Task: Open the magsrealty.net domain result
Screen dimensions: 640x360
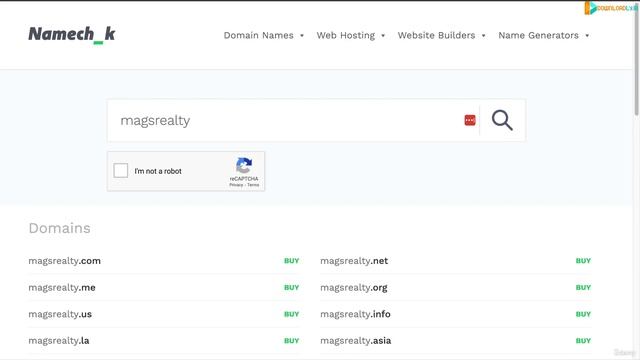Action: (x=354, y=261)
